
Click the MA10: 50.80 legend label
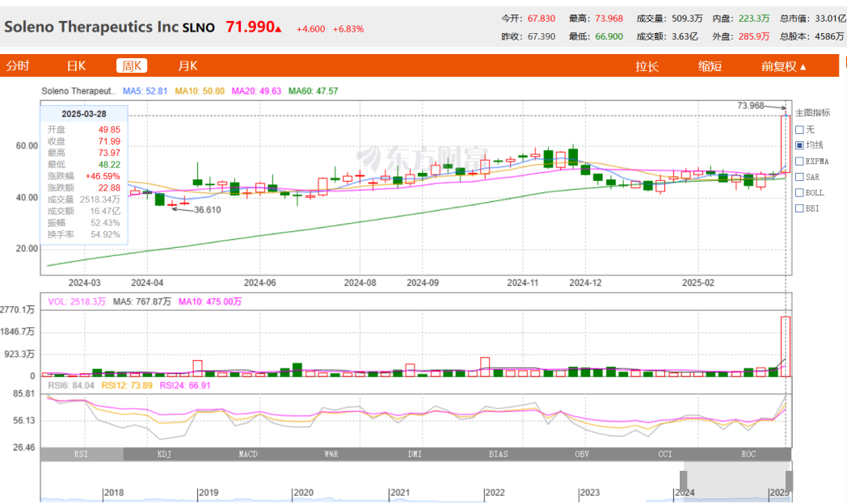tap(200, 91)
